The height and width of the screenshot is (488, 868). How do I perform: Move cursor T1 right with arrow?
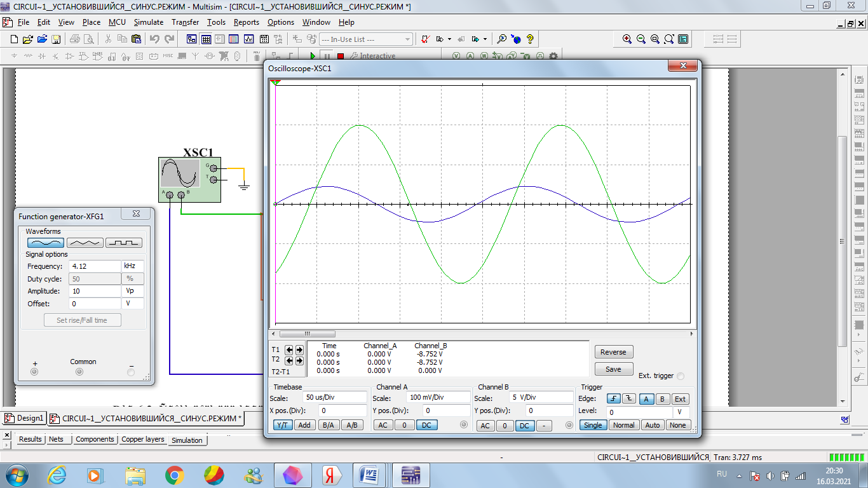[299, 349]
